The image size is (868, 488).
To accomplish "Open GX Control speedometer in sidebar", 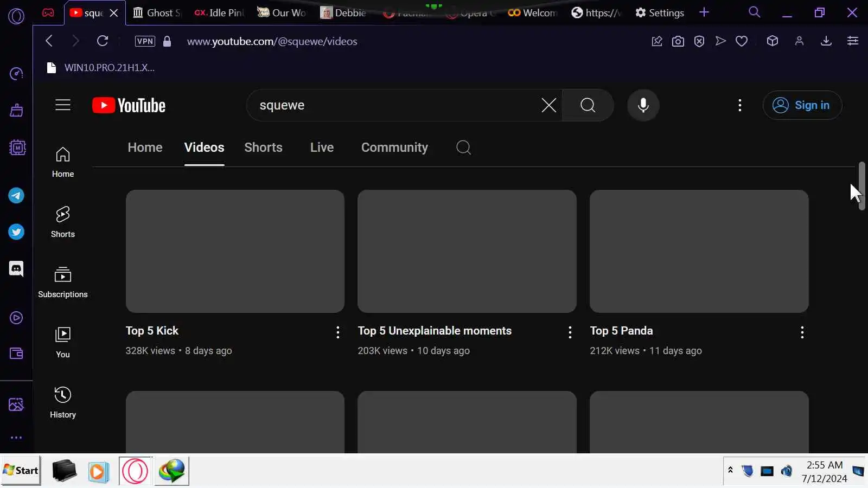I will (x=16, y=74).
